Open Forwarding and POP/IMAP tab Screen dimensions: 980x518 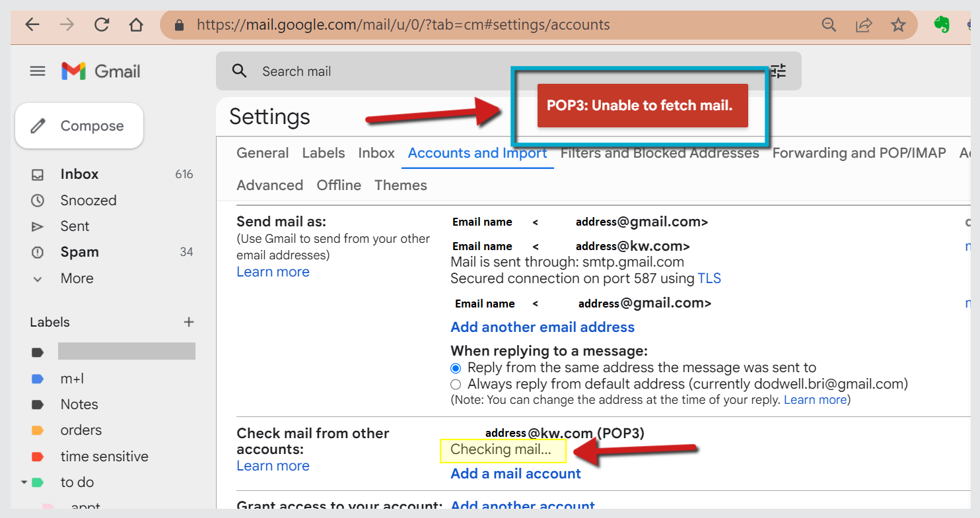tap(858, 153)
